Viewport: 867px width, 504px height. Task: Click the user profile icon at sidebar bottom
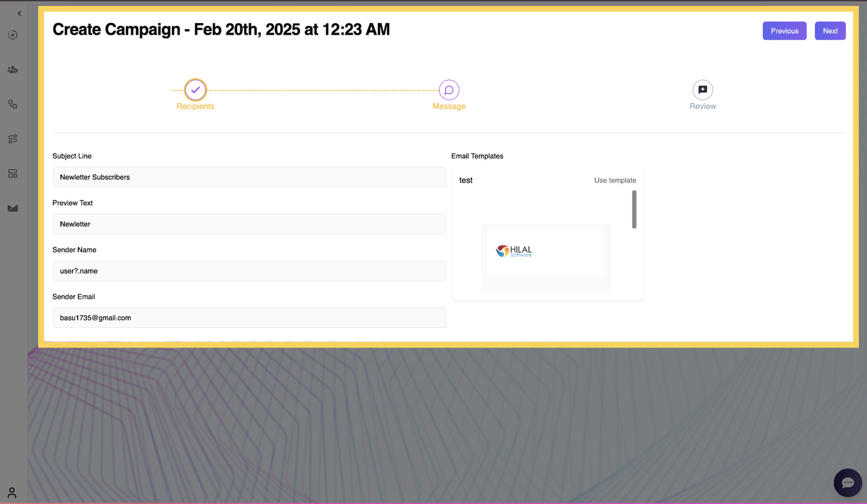tap(12, 492)
